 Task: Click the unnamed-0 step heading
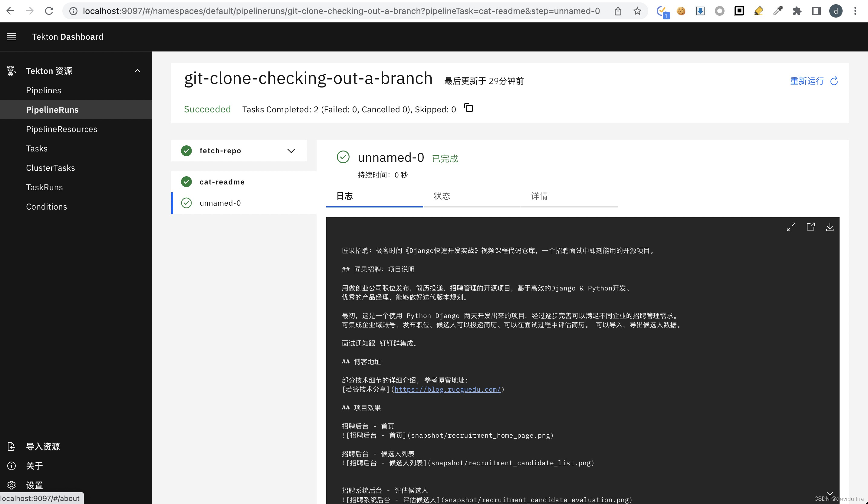[391, 157]
